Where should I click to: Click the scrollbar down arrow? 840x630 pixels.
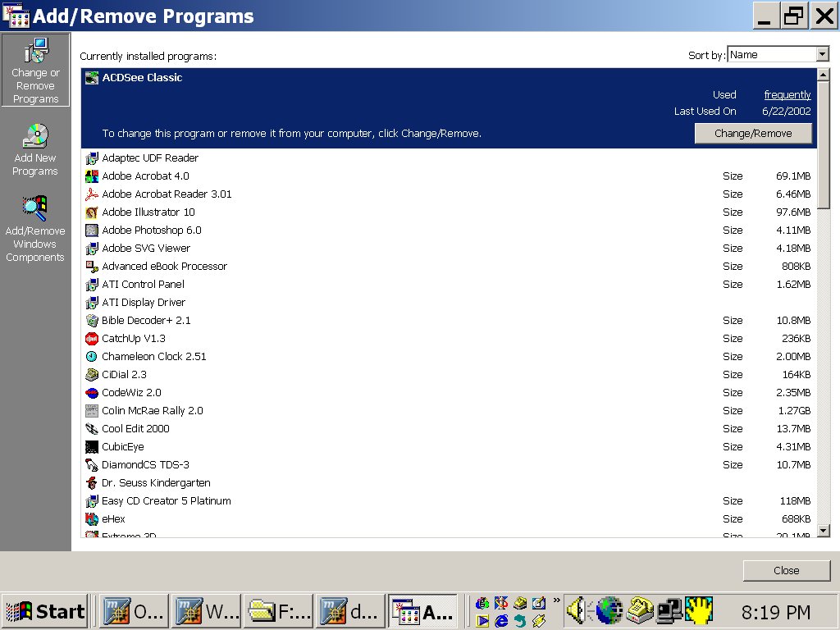coord(824,531)
